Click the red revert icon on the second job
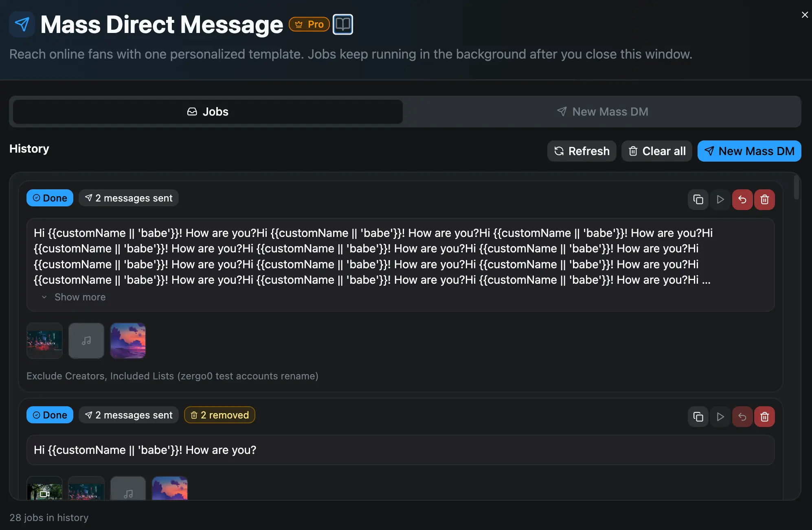 click(x=742, y=416)
